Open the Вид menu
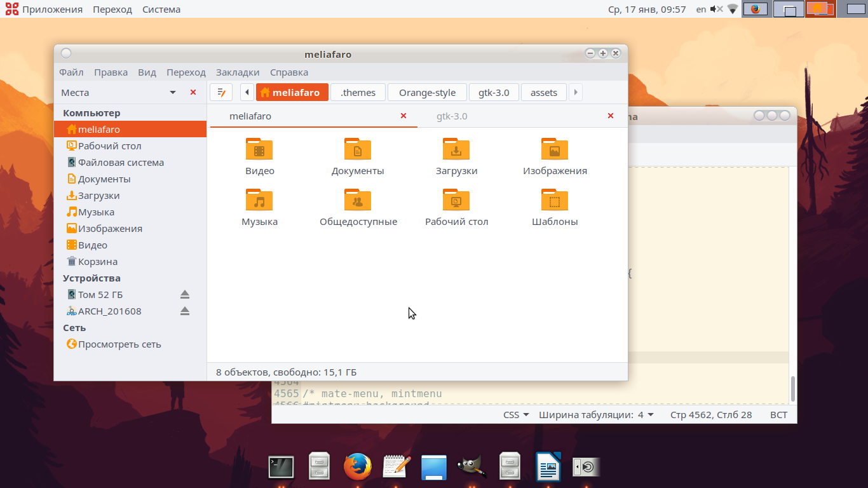868x488 pixels. click(x=147, y=72)
